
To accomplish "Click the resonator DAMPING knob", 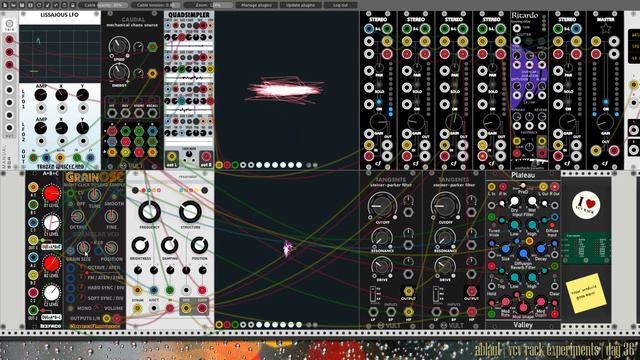I will 169,245.
